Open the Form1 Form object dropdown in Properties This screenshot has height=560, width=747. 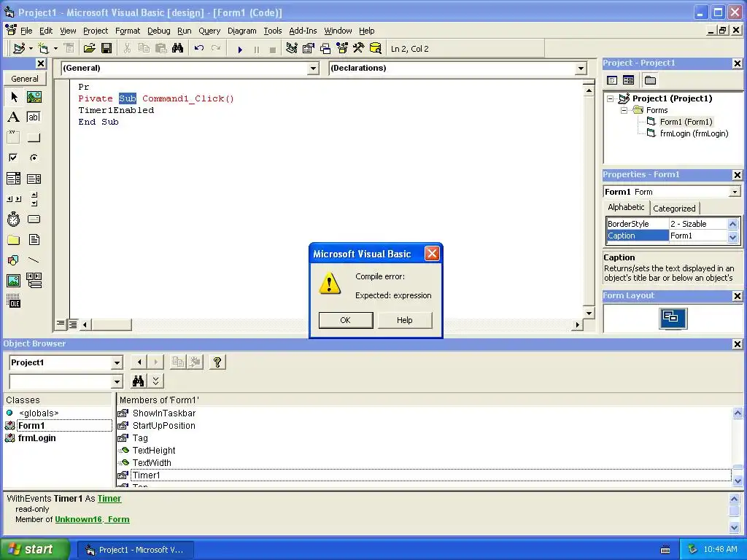pyautogui.click(x=735, y=192)
